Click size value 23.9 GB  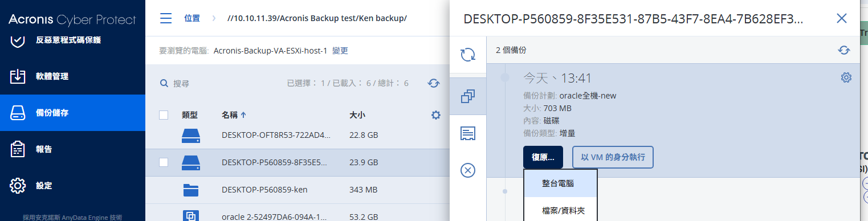(364, 162)
